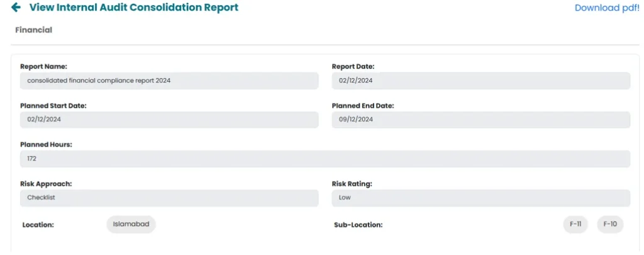644x255 pixels.
Task: Focus the Planned Hours field showing 172
Action: [x=325, y=159]
